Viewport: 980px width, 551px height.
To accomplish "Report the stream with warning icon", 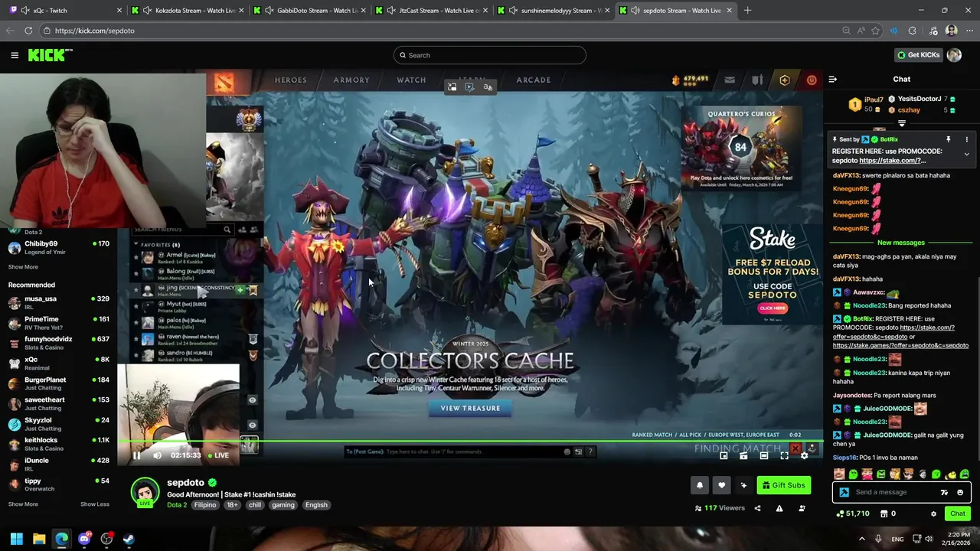I will 779,508.
